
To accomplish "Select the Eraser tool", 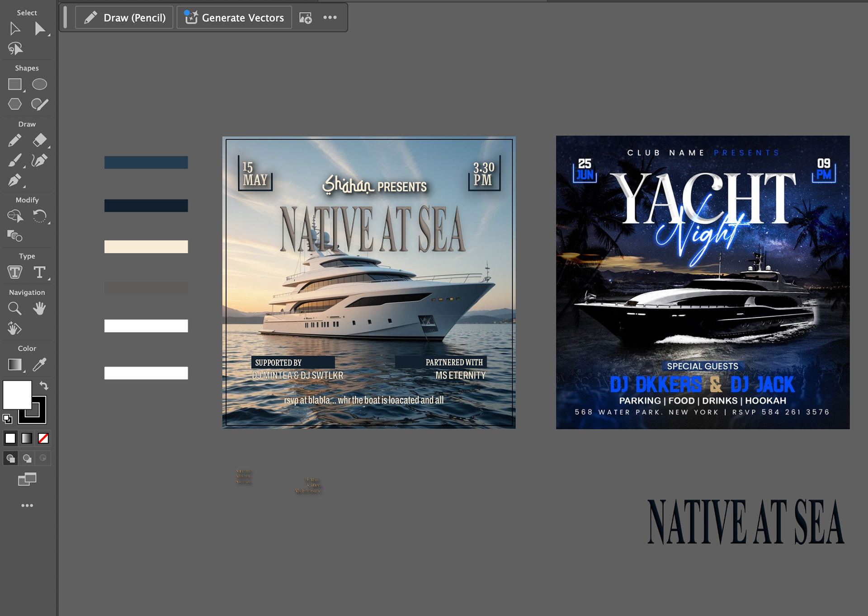I will pyautogui.click(x=40, y=141).
